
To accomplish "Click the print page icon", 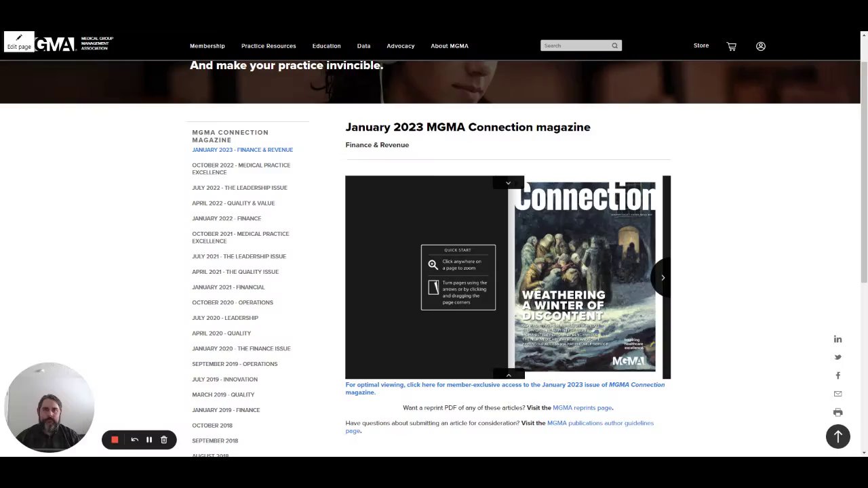I will [837, 412].
